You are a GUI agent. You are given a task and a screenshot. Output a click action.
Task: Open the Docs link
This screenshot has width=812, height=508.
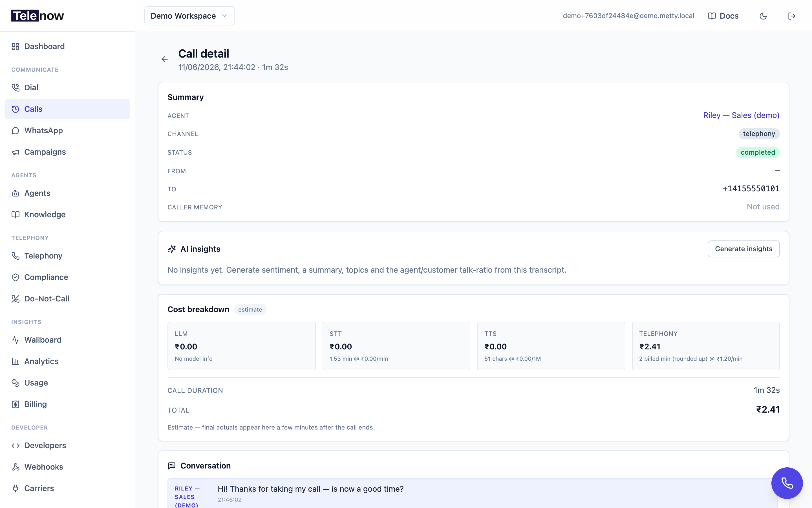[723, 16]
